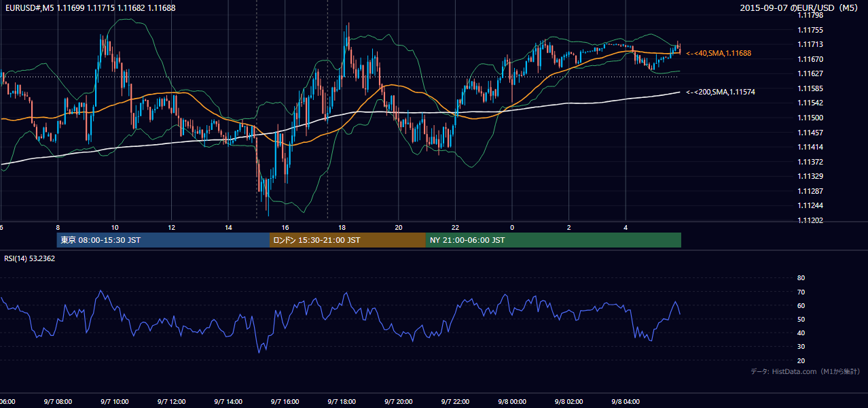868x408 pixels.
Task: Click the 9/7 08:00 timeline label
Action: [58, 402]
